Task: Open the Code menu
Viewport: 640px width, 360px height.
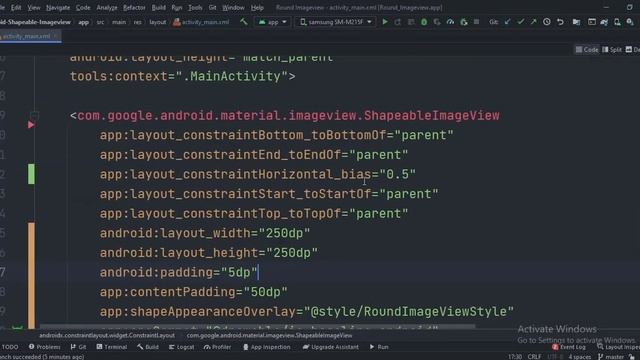Action: click(83, 7)
